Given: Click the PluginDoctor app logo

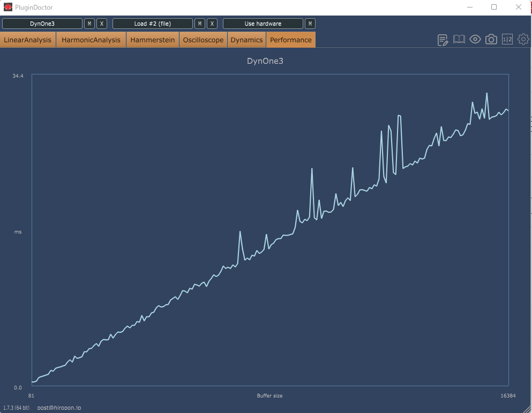Looking at the screenshot, I should point(8,7).
